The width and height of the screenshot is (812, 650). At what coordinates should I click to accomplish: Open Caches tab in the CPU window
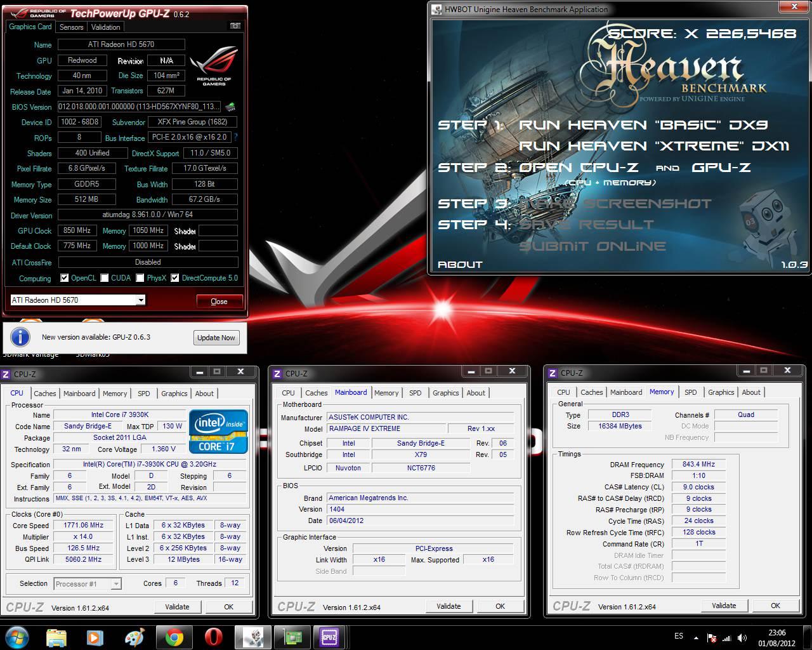45,394
